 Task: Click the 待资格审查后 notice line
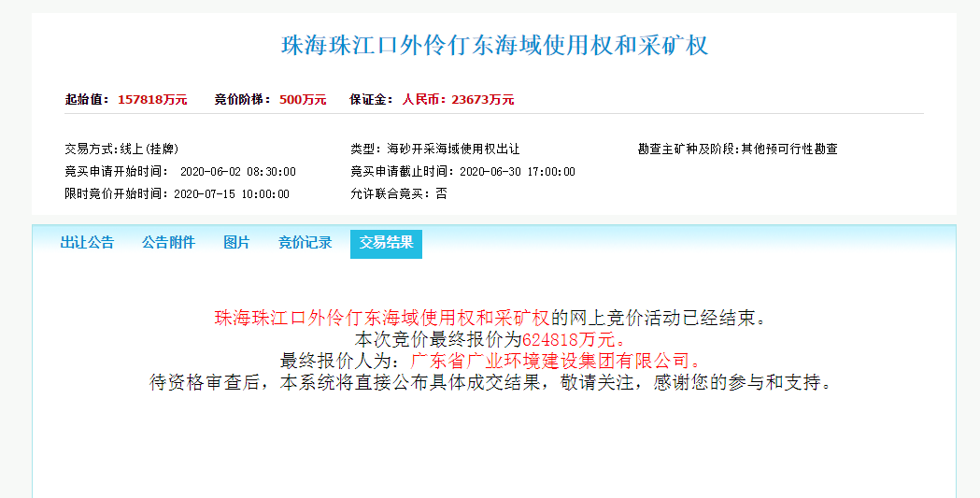click(490, 383)
